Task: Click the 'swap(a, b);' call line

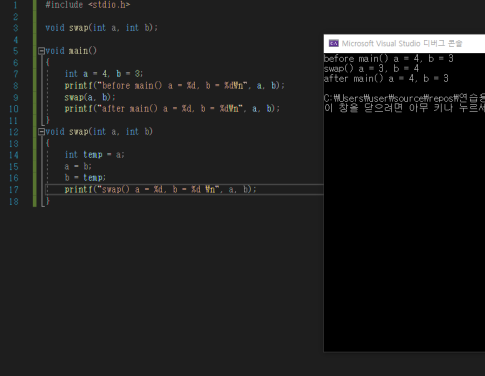Action: 90,97
